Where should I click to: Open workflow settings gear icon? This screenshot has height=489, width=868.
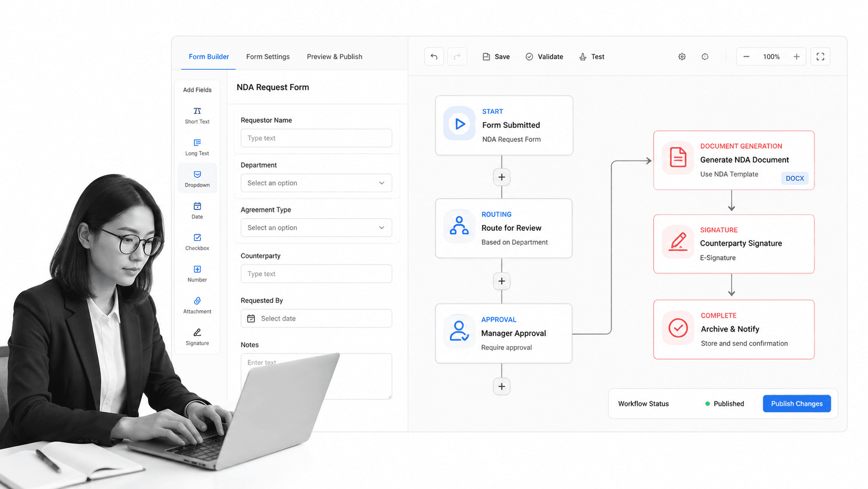[x=682, y=57]
